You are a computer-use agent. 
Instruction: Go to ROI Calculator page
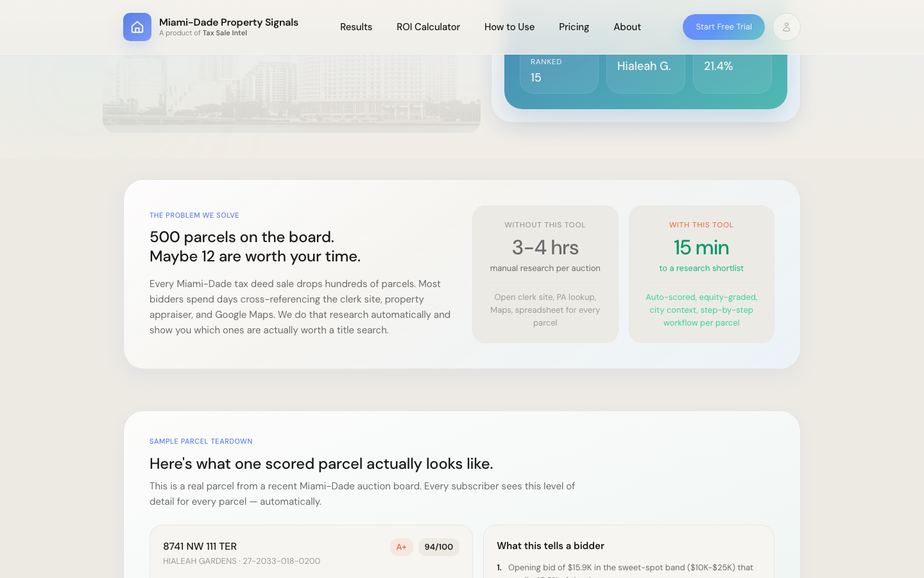[x=428, y=27]
